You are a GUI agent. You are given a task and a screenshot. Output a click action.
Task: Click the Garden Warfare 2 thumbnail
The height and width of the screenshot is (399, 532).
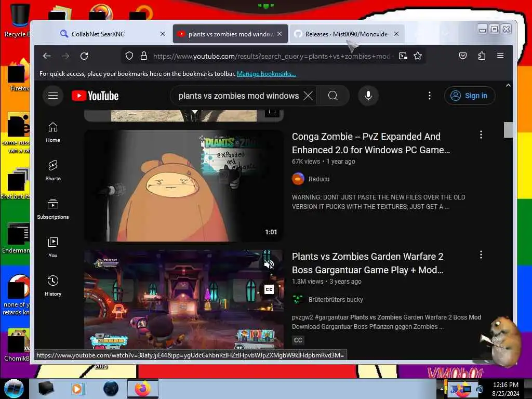pos(183,300)
